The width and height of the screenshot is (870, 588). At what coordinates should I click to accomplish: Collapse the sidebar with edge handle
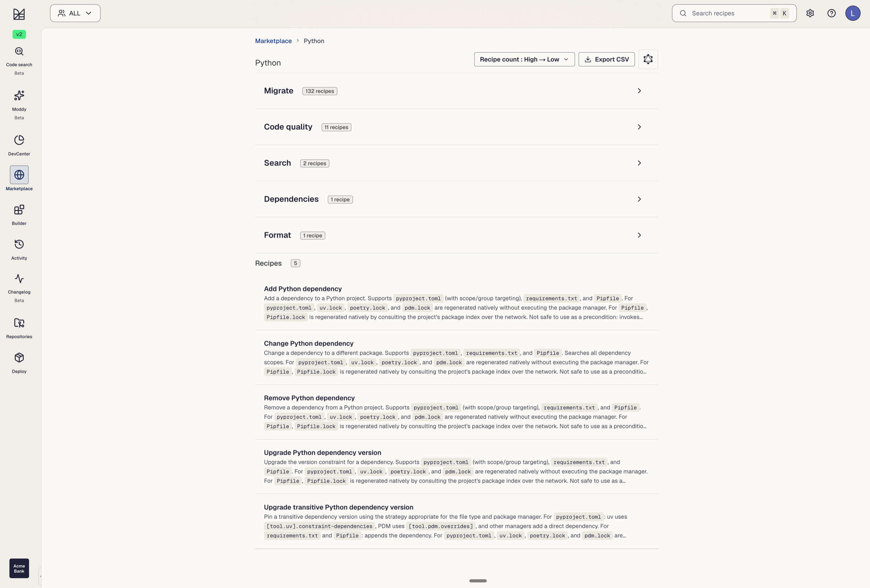[40, 576]
